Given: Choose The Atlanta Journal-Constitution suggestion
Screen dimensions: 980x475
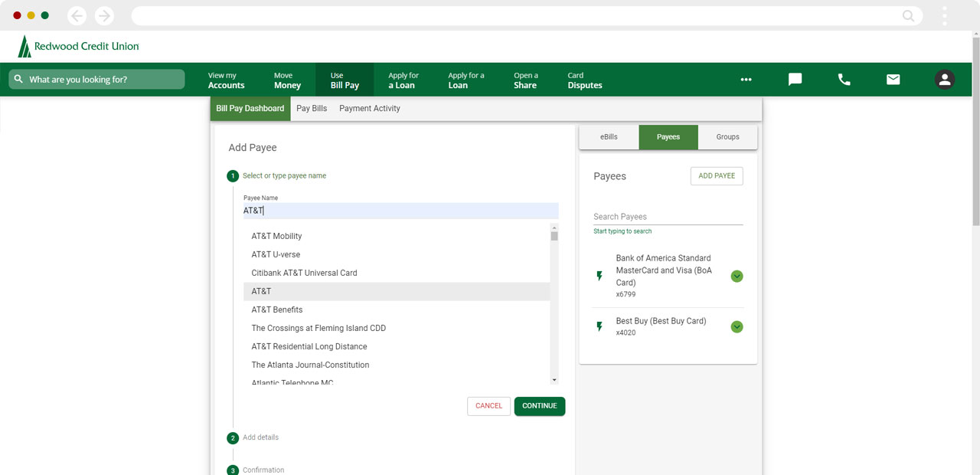Looking at the screenshot, I should coord(397,365).
